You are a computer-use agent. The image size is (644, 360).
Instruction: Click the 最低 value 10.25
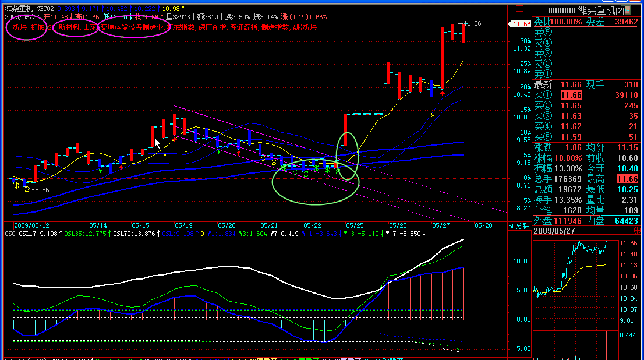coord(628,189)
